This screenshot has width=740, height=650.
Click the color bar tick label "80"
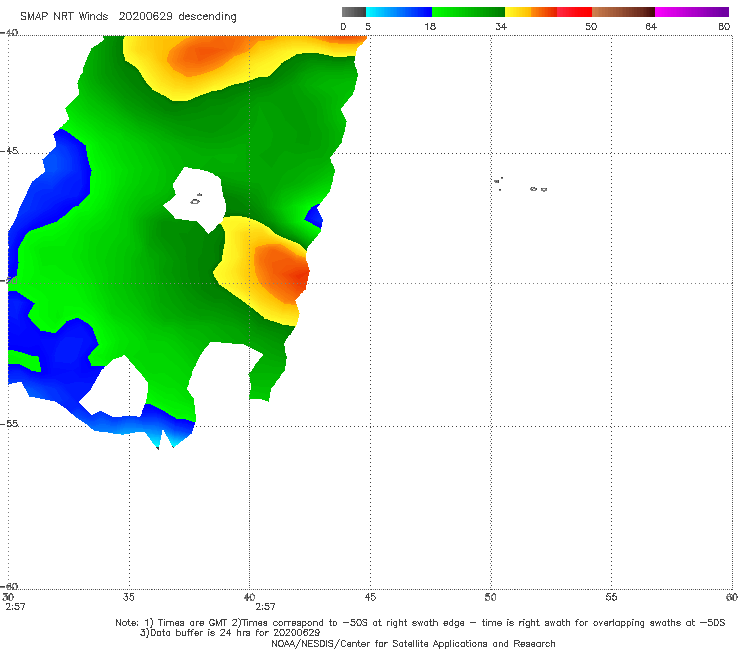724,26
